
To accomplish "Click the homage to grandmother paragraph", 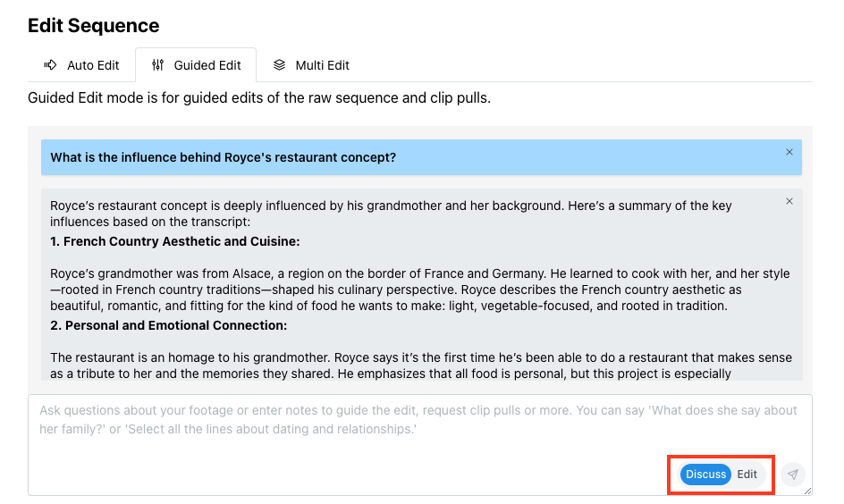I will [421, 365].
